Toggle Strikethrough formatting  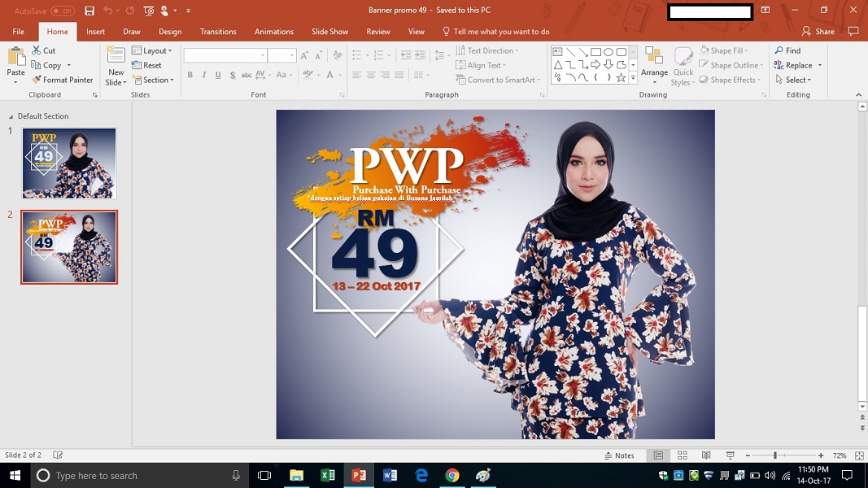(246, 75)
